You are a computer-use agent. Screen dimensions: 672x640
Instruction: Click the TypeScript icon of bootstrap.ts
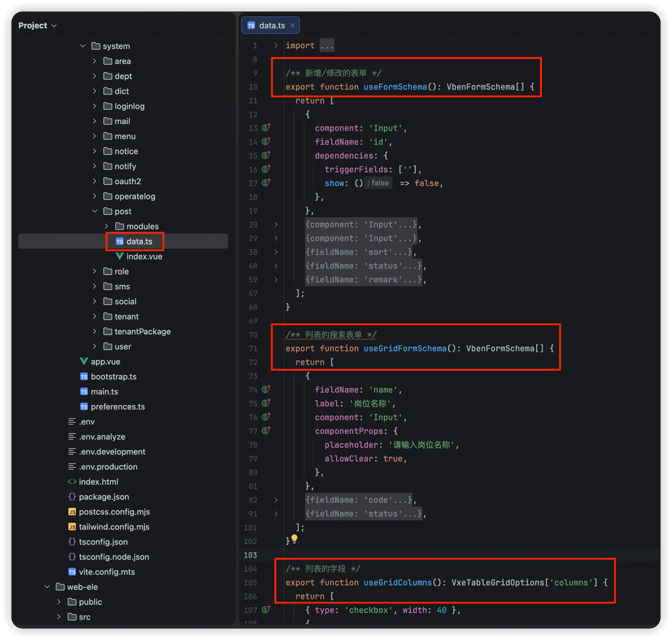point(84,376)
